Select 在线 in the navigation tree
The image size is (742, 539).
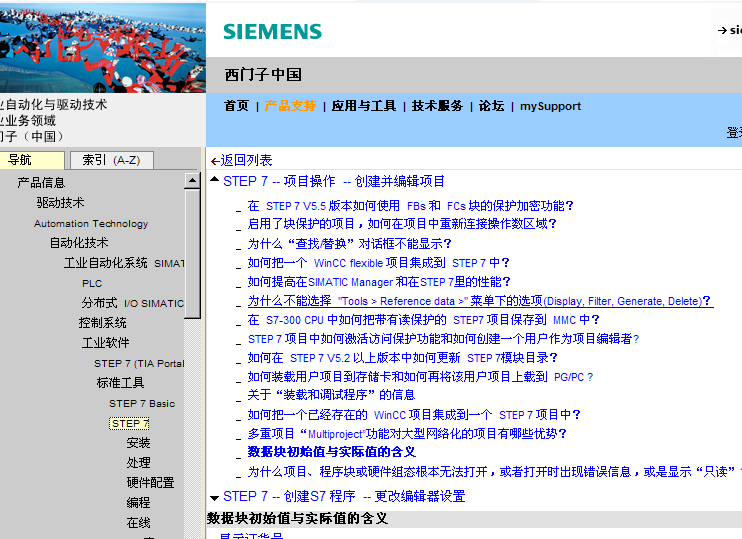138,523
